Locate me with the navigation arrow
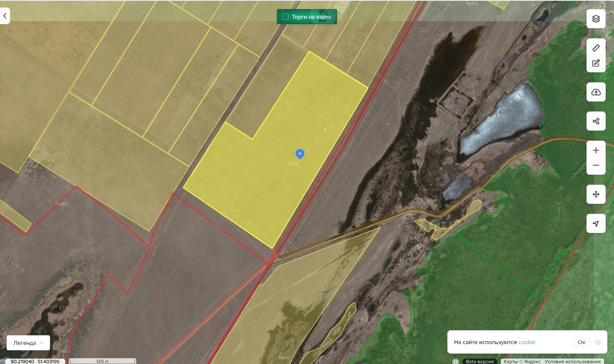Screen dimensions: 614x364 (x=596, y=223)
